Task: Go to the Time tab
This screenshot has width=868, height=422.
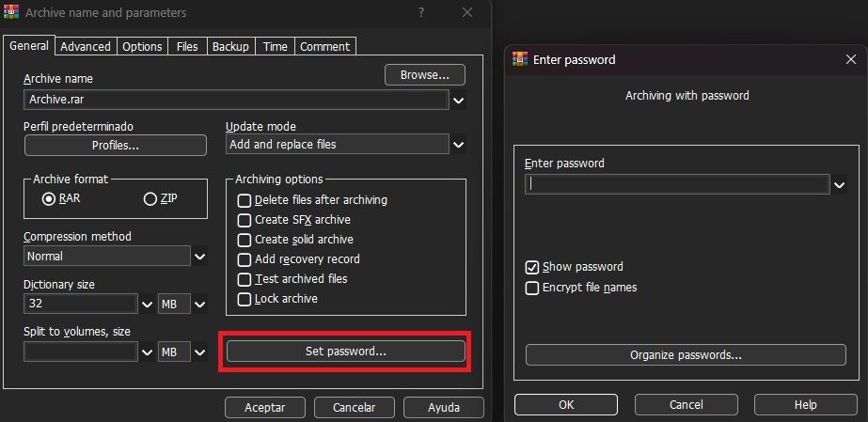Action: 276,46
